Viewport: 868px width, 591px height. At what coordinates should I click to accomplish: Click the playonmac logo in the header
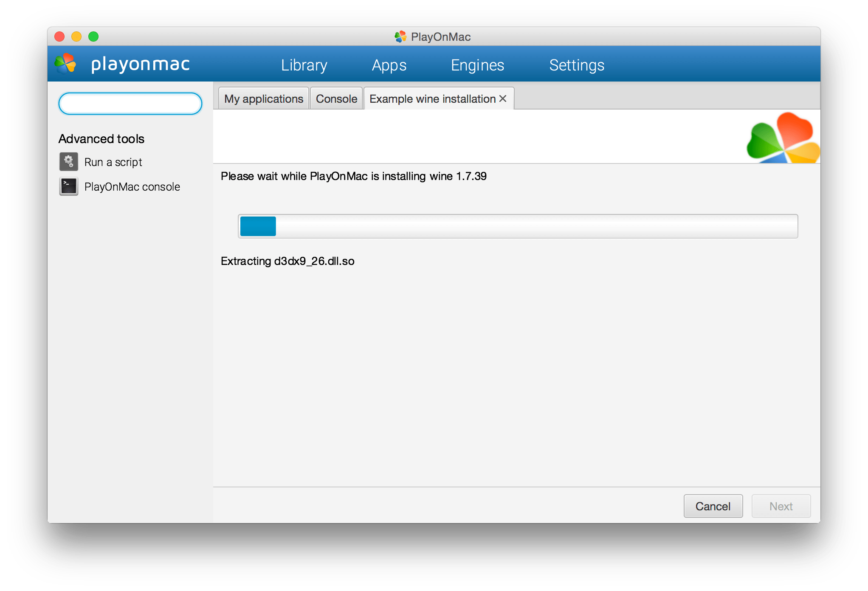[x=65, y=64]
